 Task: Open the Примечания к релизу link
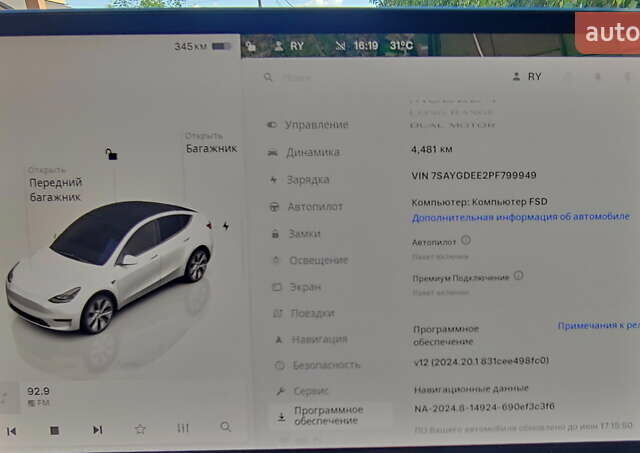coord(599,325)
